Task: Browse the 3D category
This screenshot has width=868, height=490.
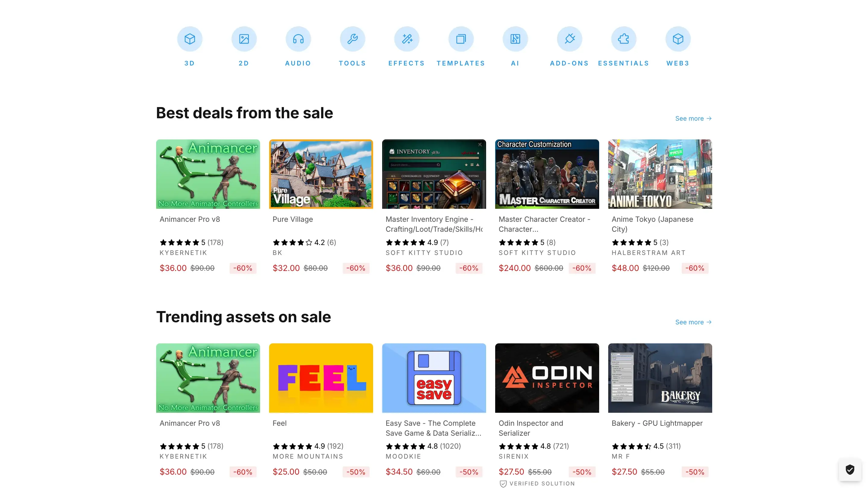Action: [190, 46]
